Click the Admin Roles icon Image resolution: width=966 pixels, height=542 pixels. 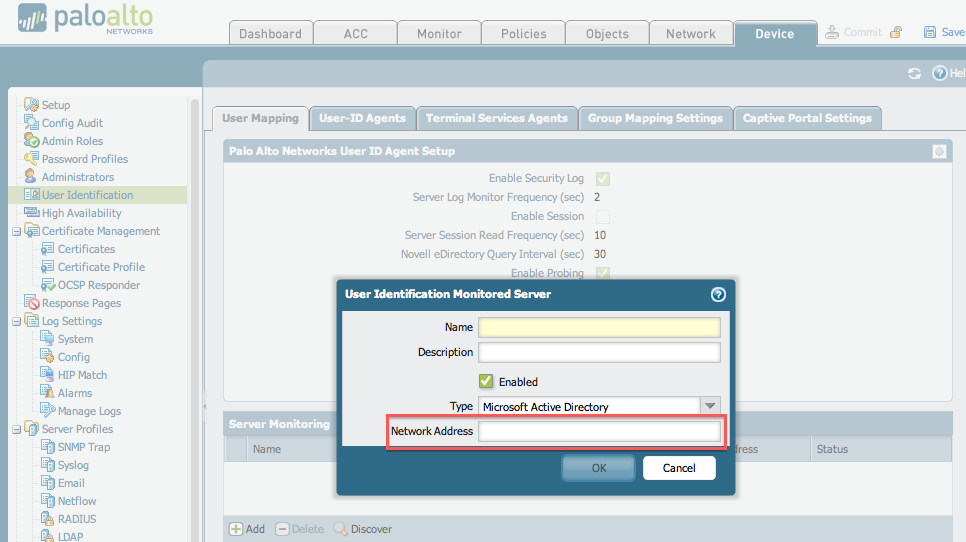(x=31, y=140)
